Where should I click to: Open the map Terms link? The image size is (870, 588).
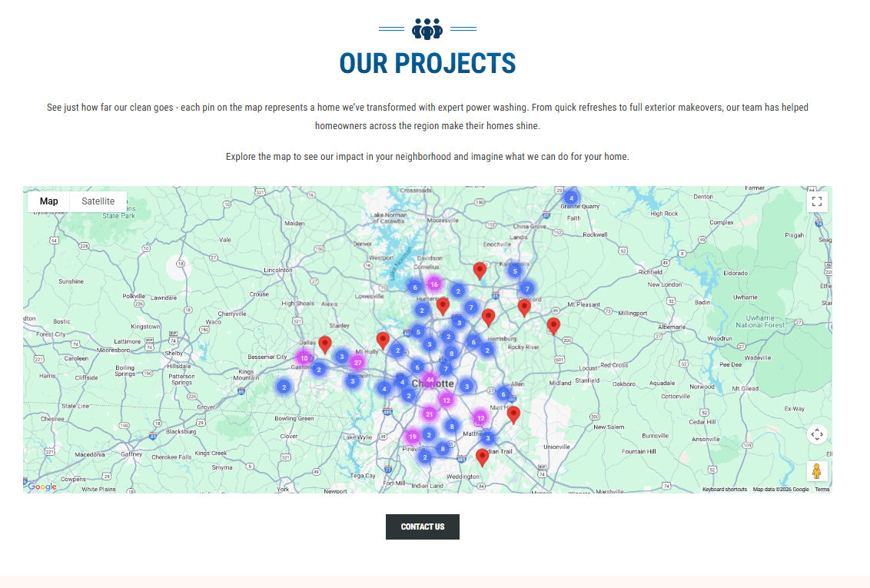(822, 490)
